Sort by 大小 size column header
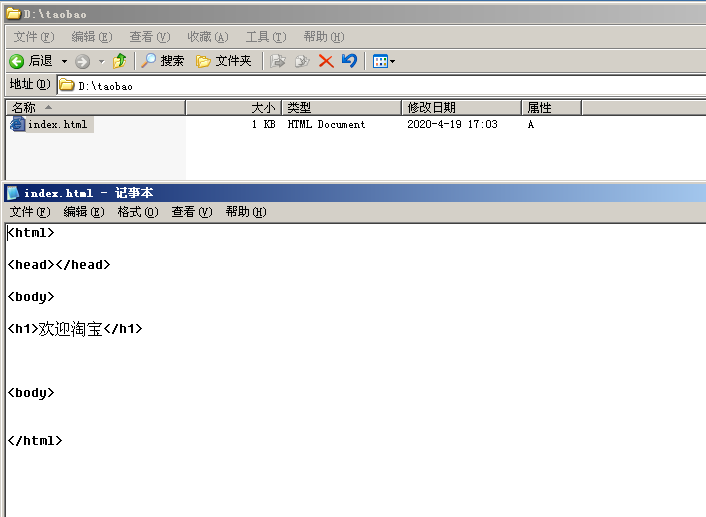The height and width of the screenshot is (517, 706). (x=234, y=108)
